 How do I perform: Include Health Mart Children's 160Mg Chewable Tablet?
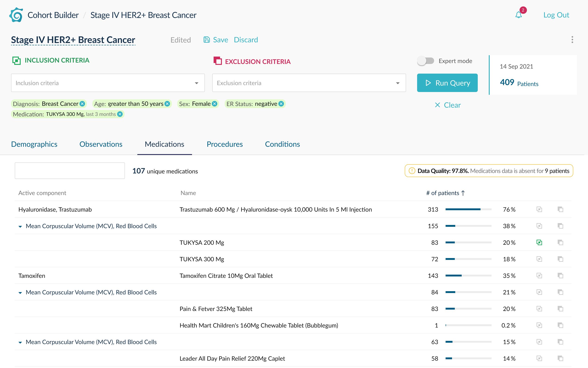point(539,325)
